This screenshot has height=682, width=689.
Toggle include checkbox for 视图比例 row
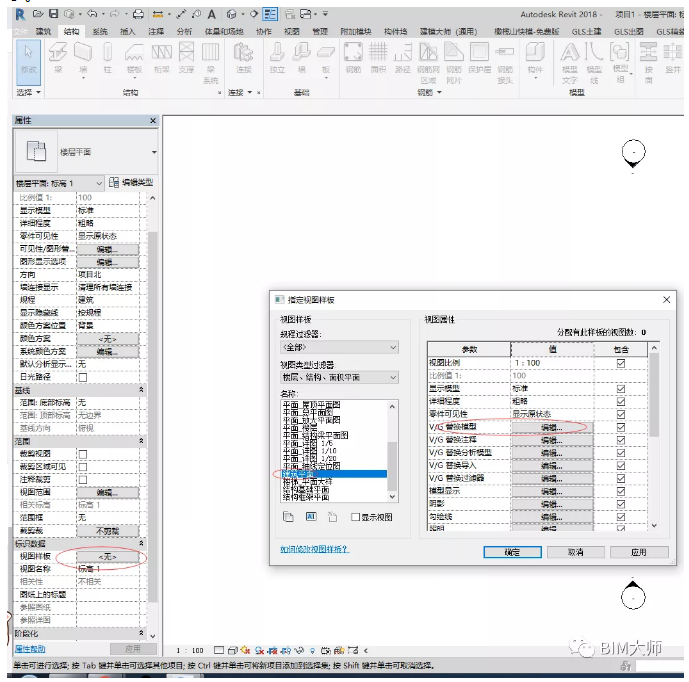point(620,363)
